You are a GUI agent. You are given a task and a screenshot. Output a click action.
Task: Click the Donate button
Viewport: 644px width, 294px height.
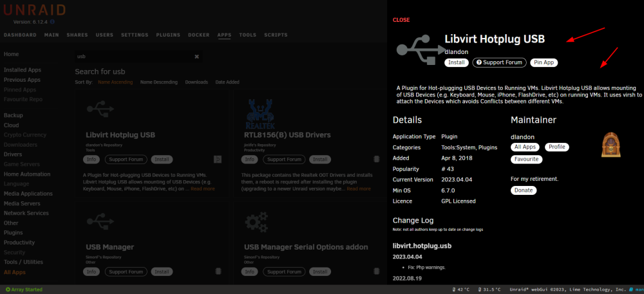pos(524,190)
